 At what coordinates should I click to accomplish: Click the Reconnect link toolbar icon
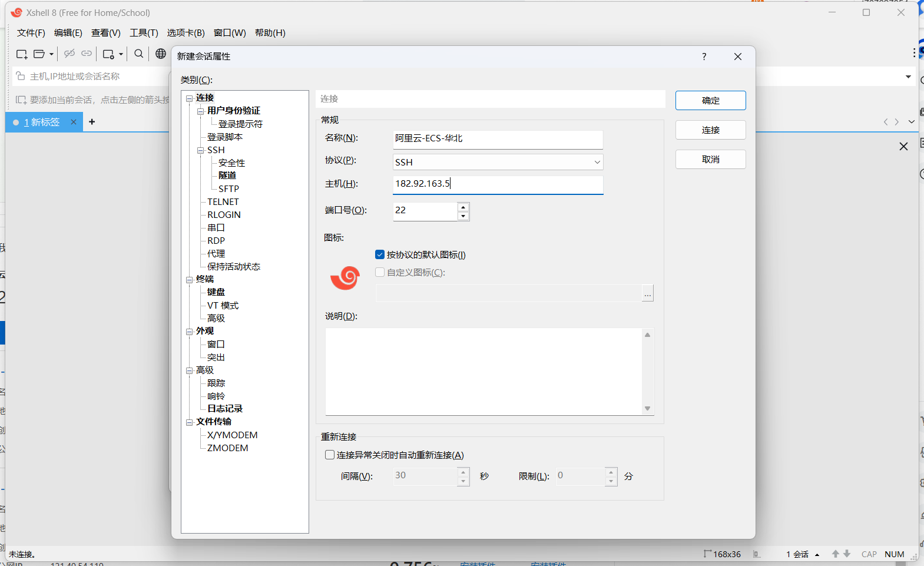(87, 54)
